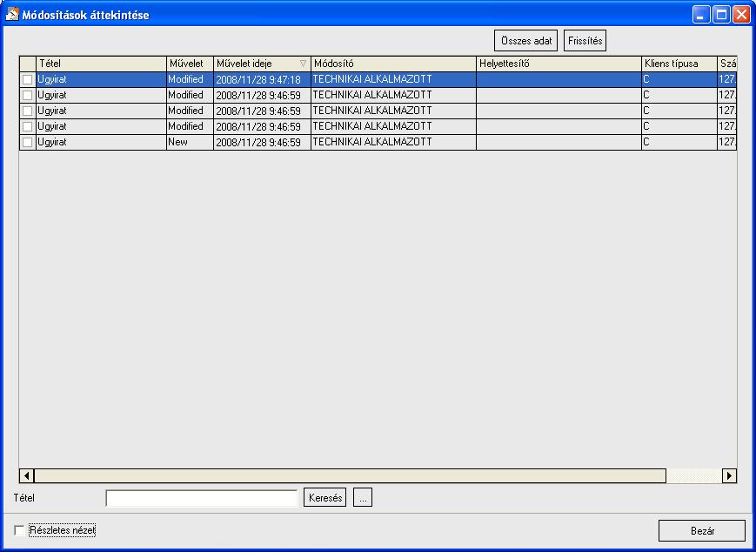Enable the Részletes nézet checkbox

click(x=19, y=531)
